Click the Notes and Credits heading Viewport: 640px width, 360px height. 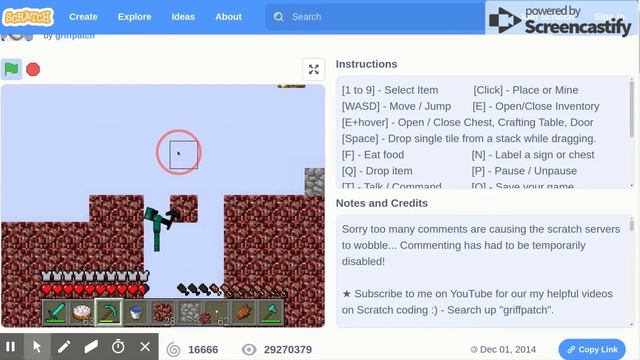click(382, 203)
